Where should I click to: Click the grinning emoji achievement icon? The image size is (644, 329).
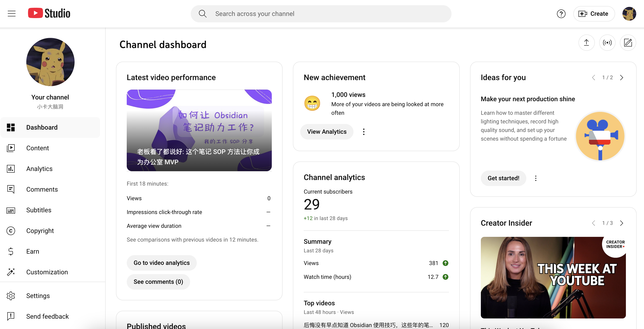point(312,103)
